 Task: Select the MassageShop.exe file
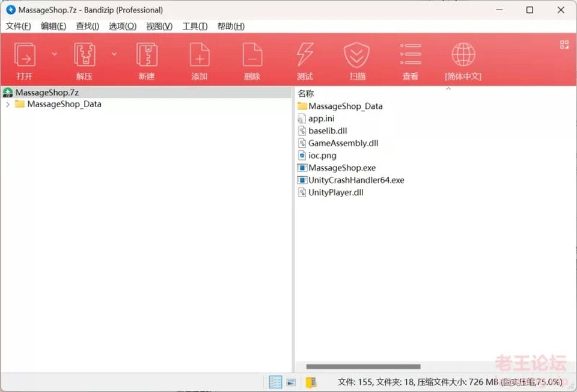(x=342, y=168)
